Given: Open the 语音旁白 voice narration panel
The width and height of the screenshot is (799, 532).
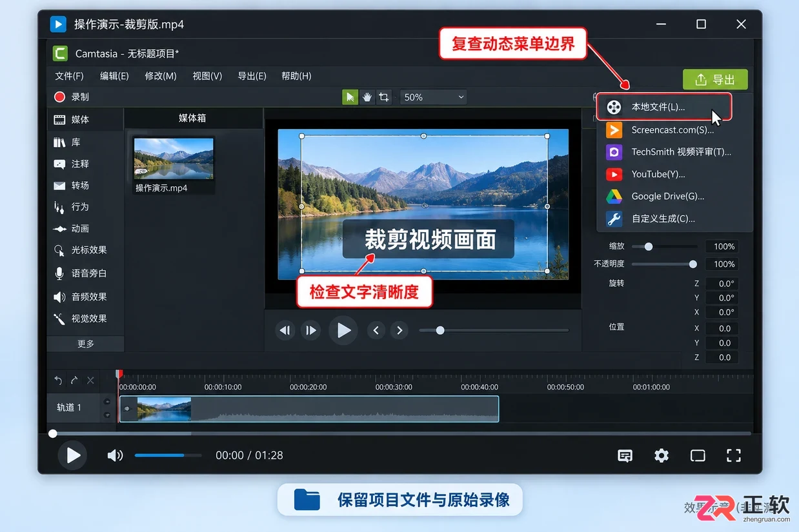Looking at the screenshot, I should [85, 273].
